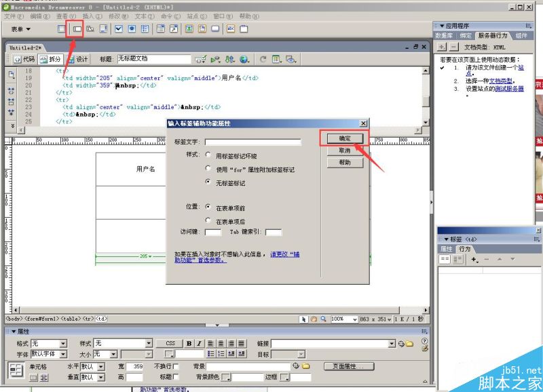The width and height of the screenshot is (543, 392).
Task: Open the 垂直 alignment dropdown
Action: coord(100,377)
